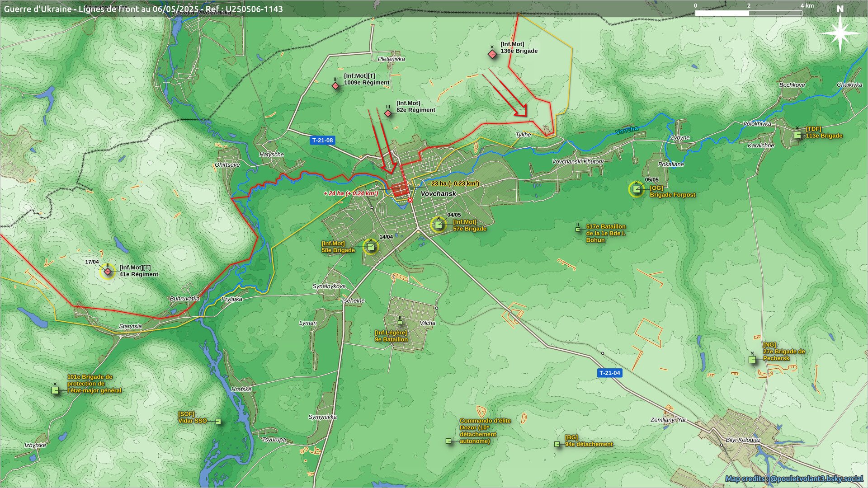Click the Vovchansk town name
Screen dimensions: 868x488
point(438,193)
